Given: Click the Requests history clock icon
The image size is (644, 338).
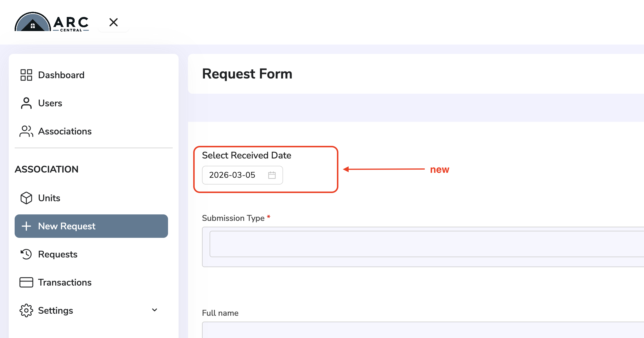Looking at the screenshot, I should [x=26, y=254].
